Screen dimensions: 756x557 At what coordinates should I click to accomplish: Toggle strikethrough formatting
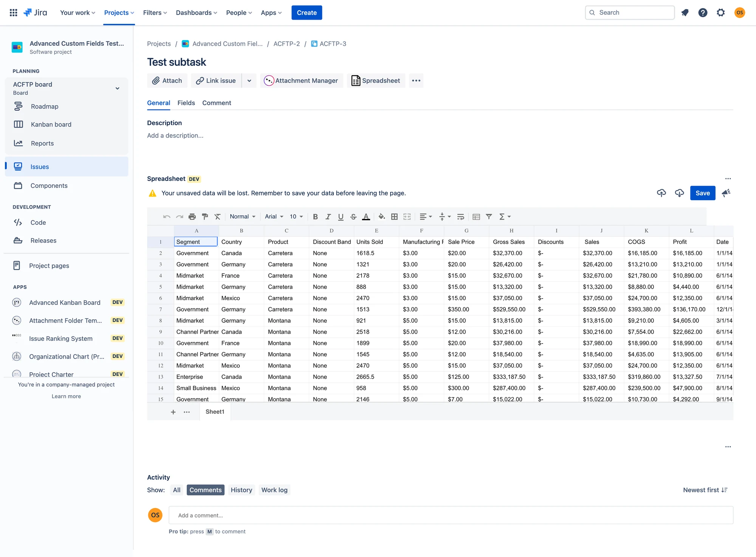[353, 217]
